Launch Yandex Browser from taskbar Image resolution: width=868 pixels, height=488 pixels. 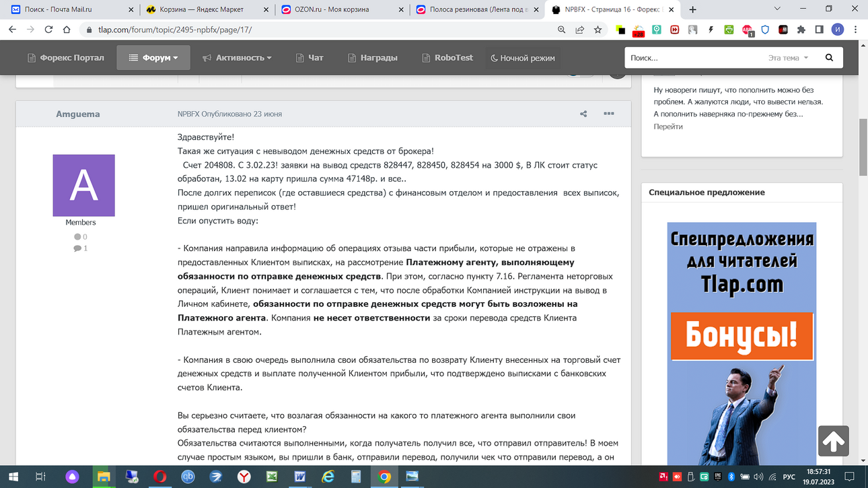coord(244,477)
